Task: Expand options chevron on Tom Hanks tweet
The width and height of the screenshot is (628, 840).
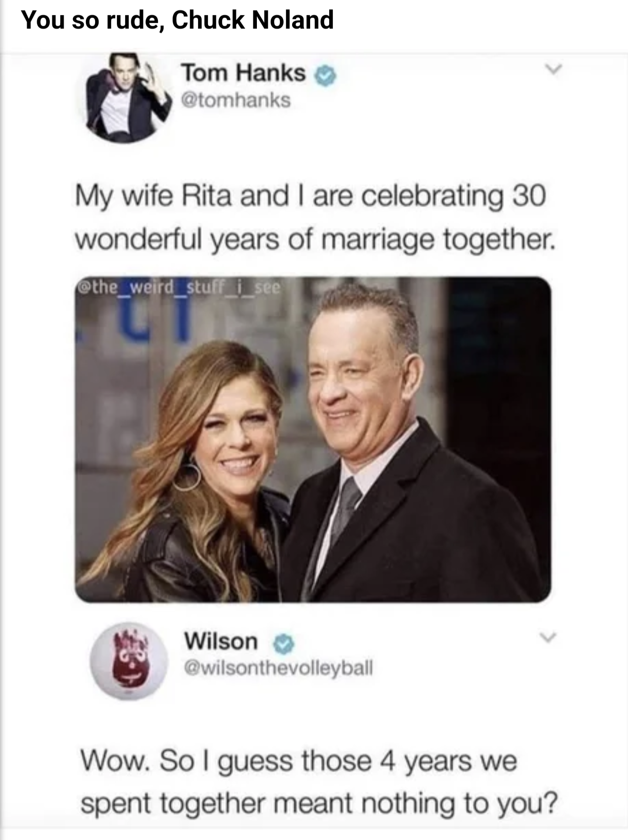Action: click(554, 69)
